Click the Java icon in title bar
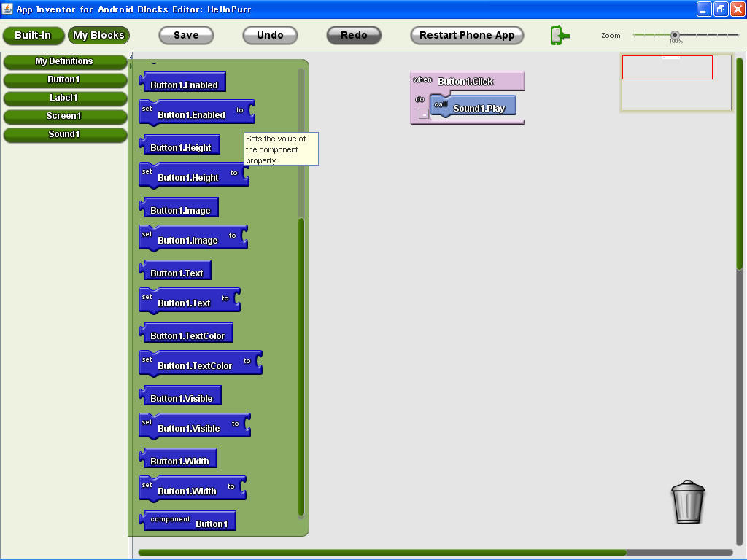 (7, 9)
